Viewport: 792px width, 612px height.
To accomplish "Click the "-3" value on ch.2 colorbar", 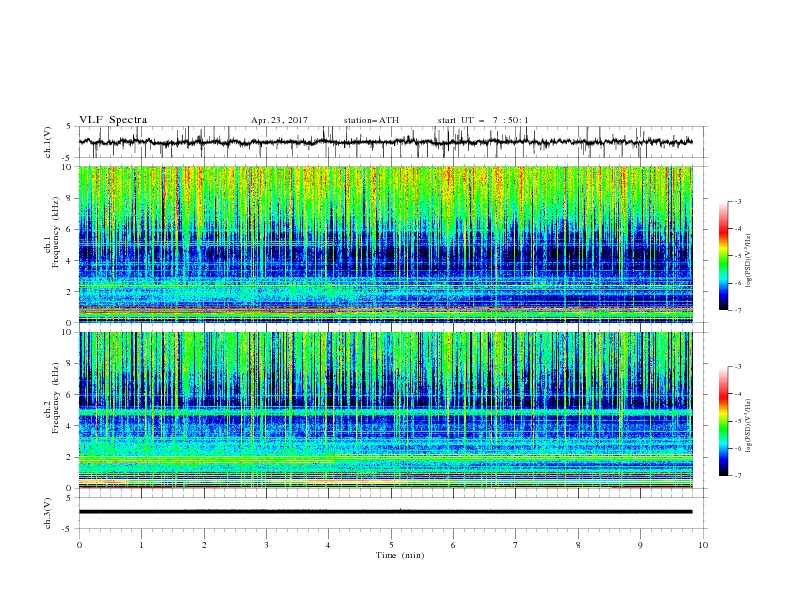I will tap(737, 367).
